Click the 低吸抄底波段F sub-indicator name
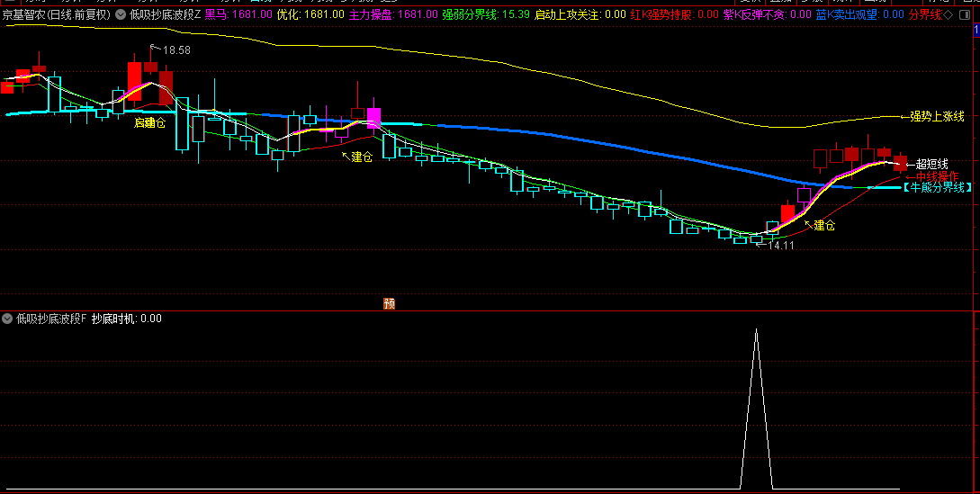Viewport: 980px width, 494px height. 51,319
